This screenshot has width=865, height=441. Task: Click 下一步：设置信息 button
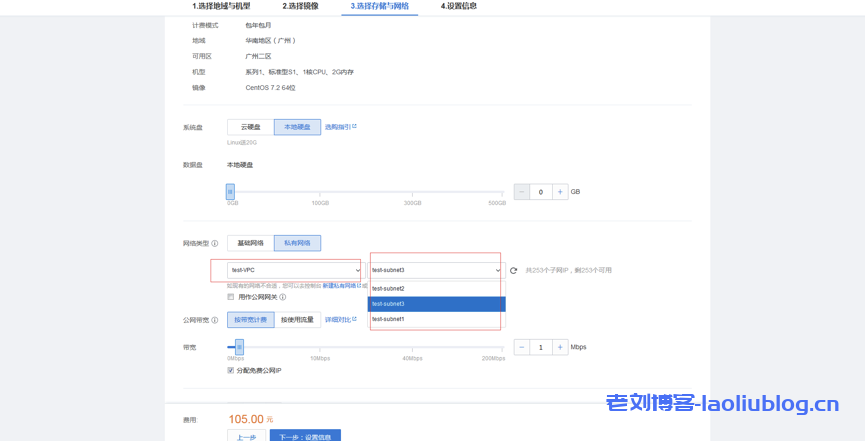point(305,436)
